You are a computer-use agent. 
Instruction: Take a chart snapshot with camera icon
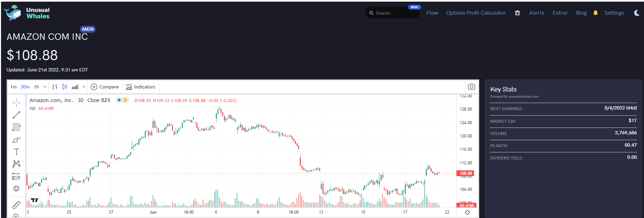click(x=471, y=87)
